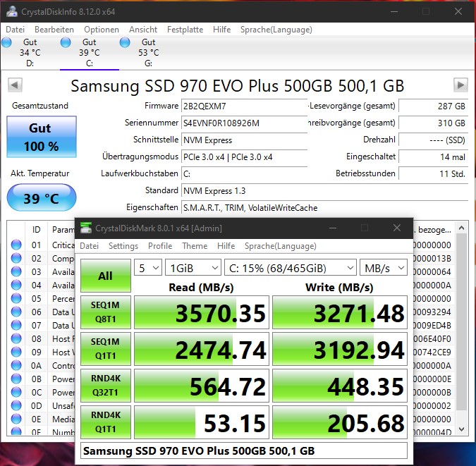Click the Gut 100 % health status button
This screenshot has height=466, width=476.
pos(42,137)
